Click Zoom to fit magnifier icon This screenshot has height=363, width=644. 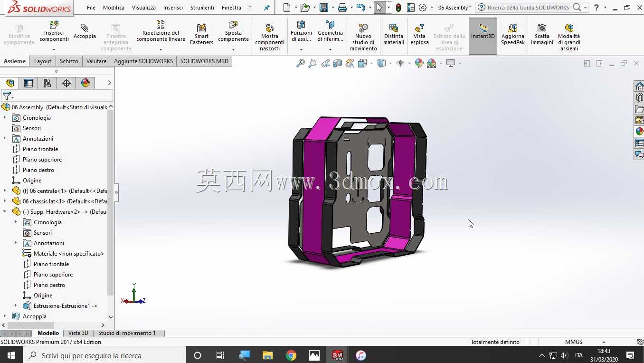301,63
